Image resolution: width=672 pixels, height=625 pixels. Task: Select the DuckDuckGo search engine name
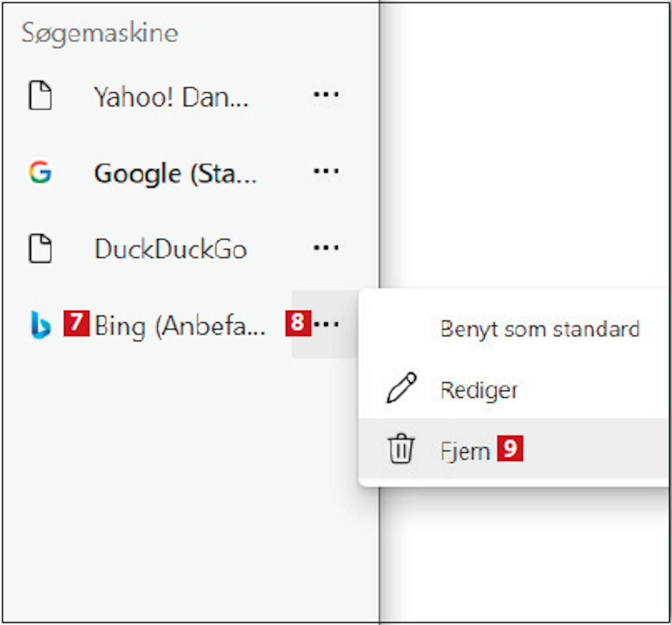[x=171, y=249]
